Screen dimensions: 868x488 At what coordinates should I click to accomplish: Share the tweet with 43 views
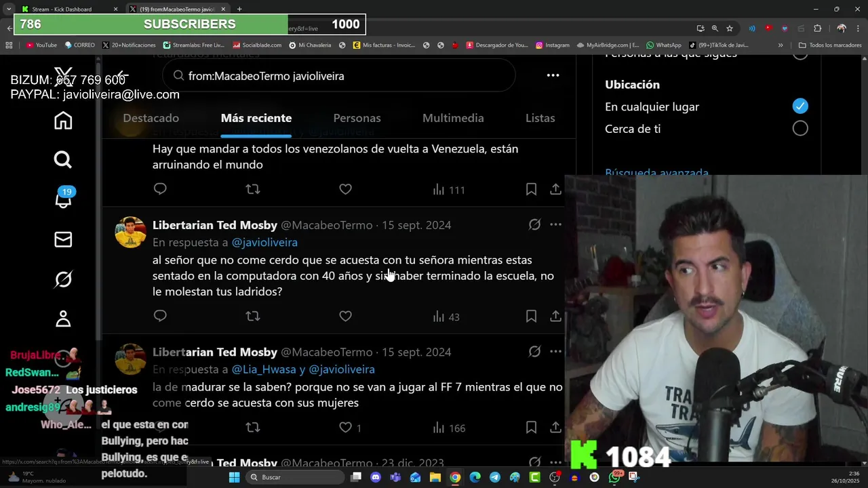click(555, 316)
